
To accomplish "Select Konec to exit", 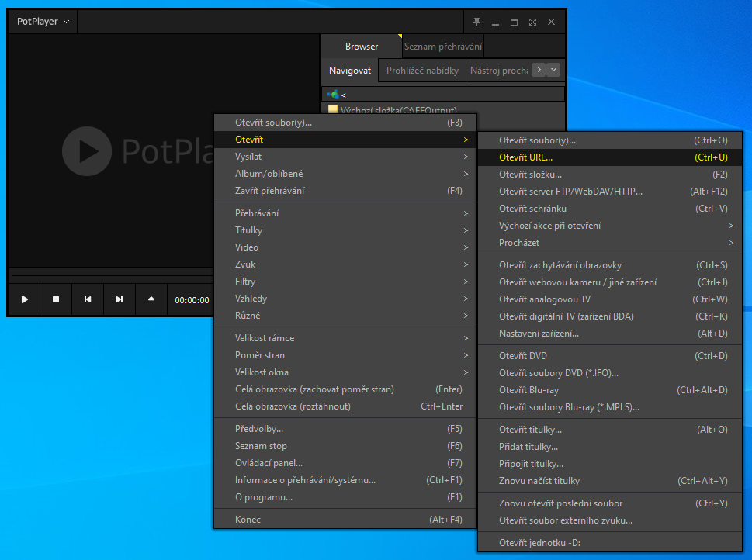I will (345, 520).
